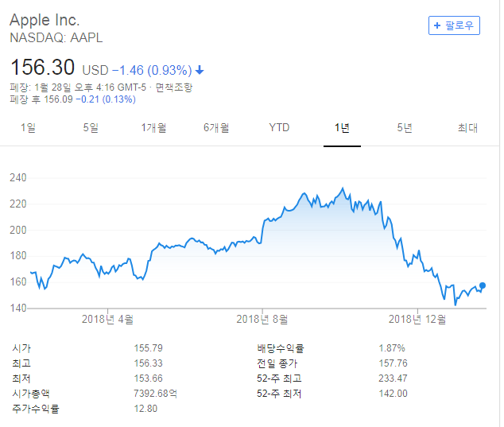The image size is (504, 427).
Task: Click the NASDAQ: AAPL ticker text
Action: pyautogui.click(x=56, y=37)
